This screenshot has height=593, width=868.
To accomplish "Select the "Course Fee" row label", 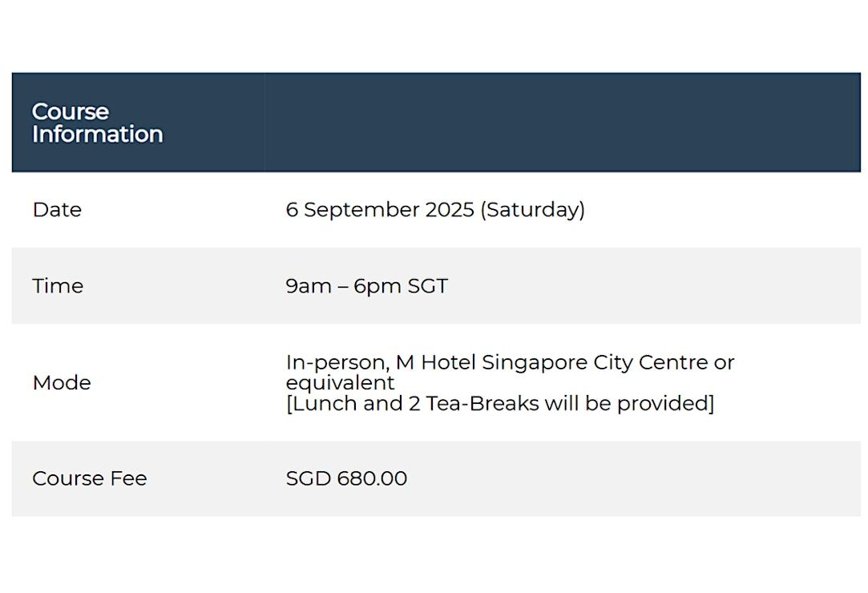I will tap(90, 478).
